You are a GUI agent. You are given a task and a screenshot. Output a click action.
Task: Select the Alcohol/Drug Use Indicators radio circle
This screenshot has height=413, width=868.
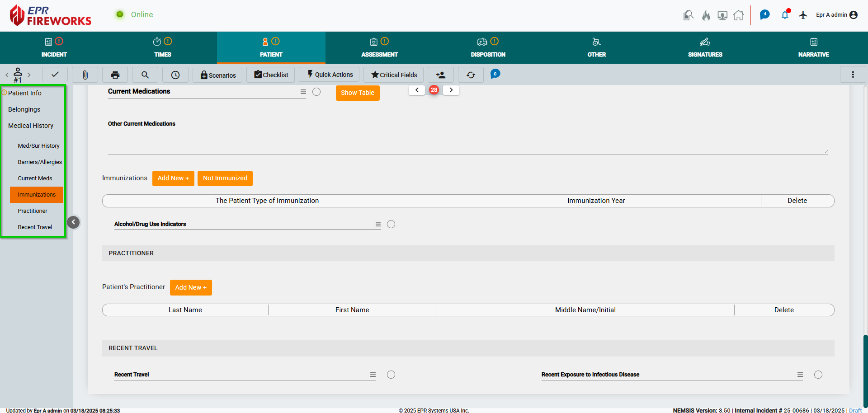coord(391,224)
